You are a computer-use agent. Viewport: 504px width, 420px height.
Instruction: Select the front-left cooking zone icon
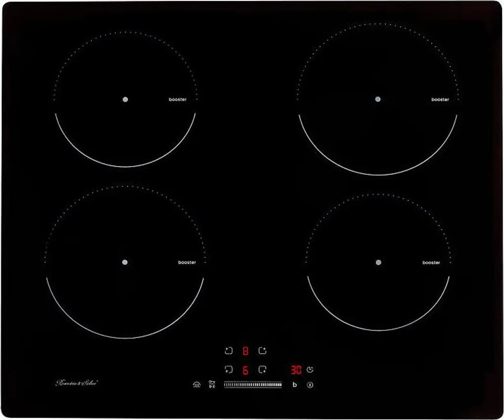(228, 369)
